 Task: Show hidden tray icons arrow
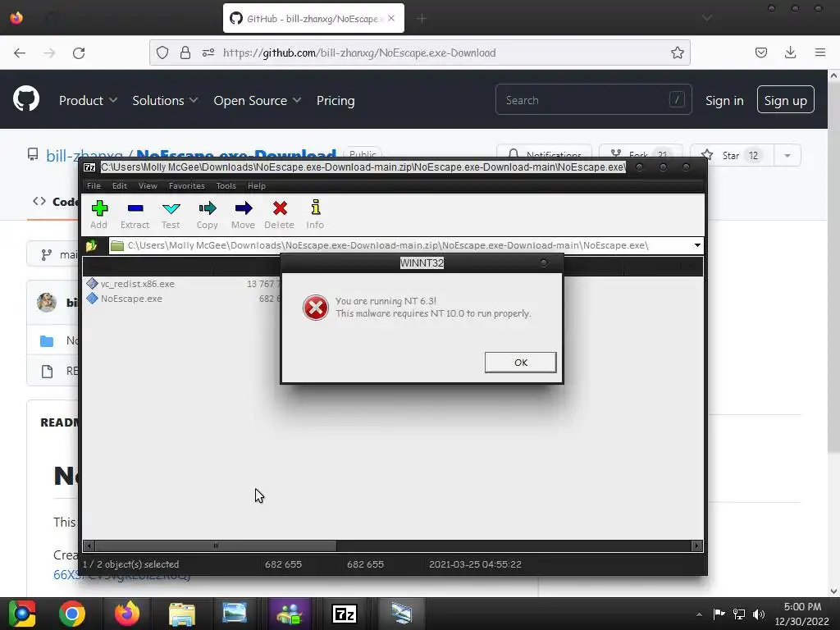[699, 614]
